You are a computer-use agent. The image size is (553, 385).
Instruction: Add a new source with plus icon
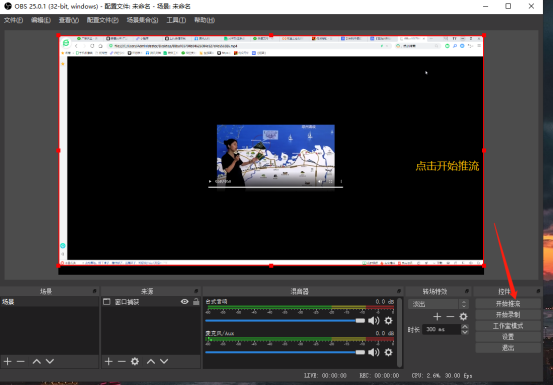coord(109,361)
